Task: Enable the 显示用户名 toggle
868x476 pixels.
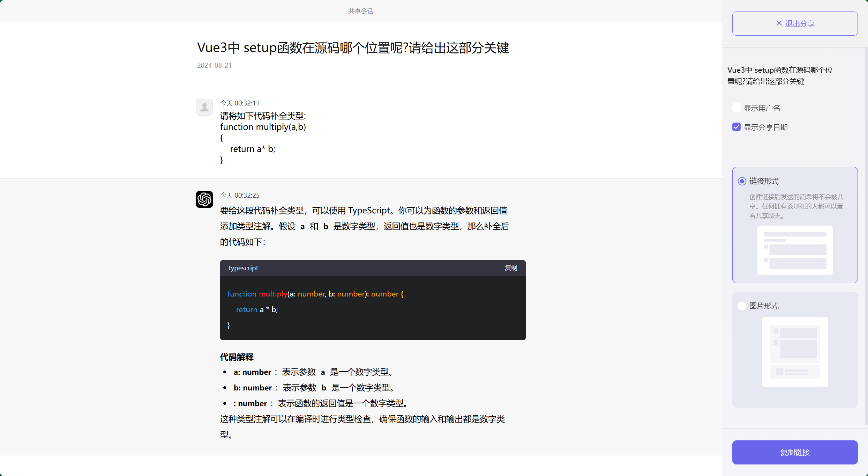Action: coord(736,108)
